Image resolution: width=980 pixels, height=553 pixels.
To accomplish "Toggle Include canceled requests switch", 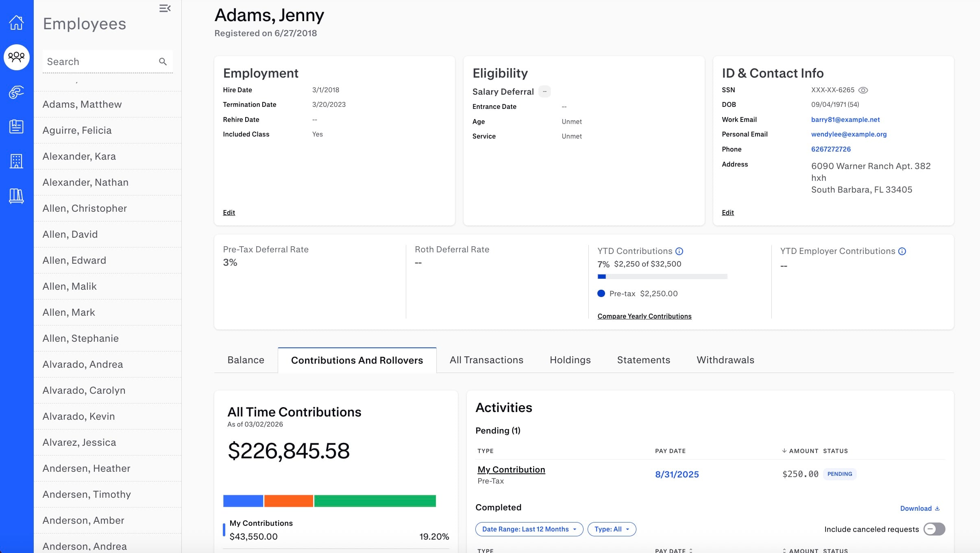I will [934, 529].
